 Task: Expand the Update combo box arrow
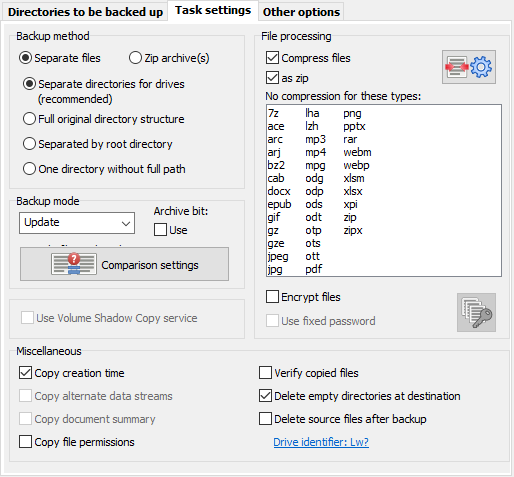pyautogui.click(x=126, y=223)
